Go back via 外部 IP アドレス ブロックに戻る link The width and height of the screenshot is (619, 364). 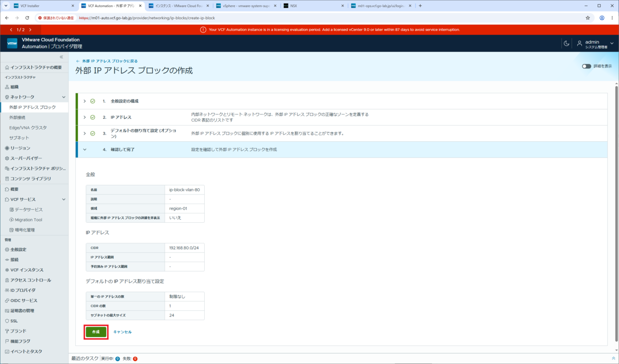point(107,61)
